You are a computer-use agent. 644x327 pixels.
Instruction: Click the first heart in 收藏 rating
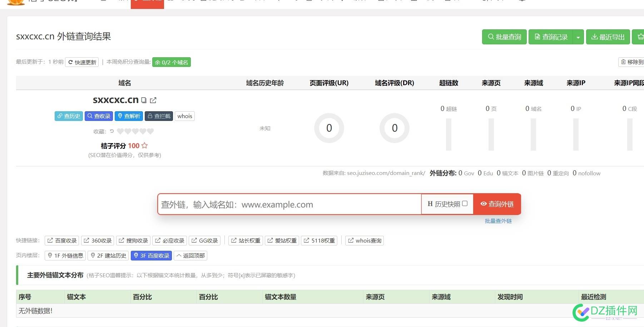point(120,131)
